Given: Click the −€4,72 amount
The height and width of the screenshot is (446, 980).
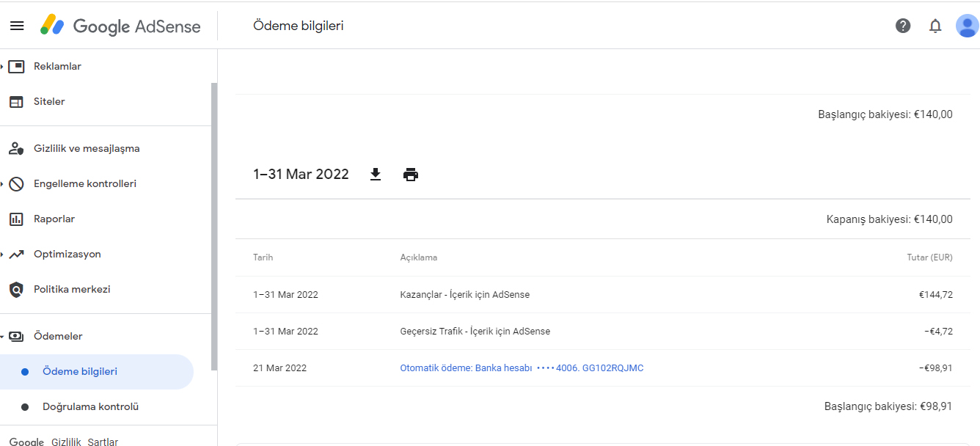Looking at the screenshot, I should (x=938, y=332).
